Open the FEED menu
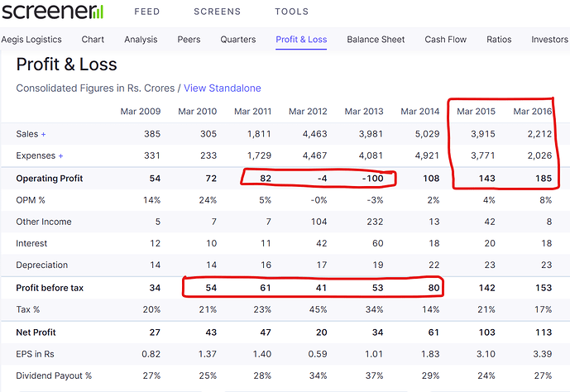Image resolution: width=570 pixels, height=392 pixels. (147, 12)
